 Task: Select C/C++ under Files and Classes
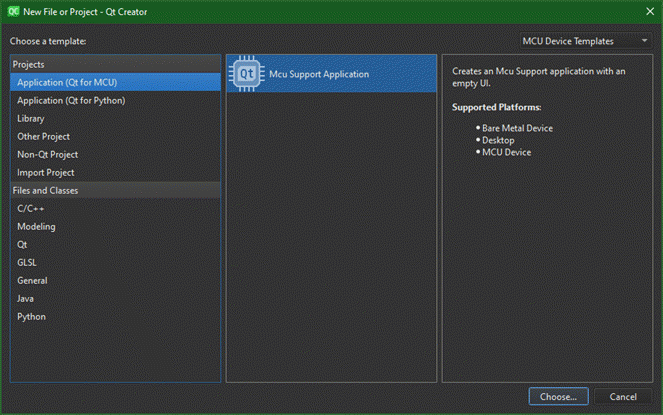point(31,209)
